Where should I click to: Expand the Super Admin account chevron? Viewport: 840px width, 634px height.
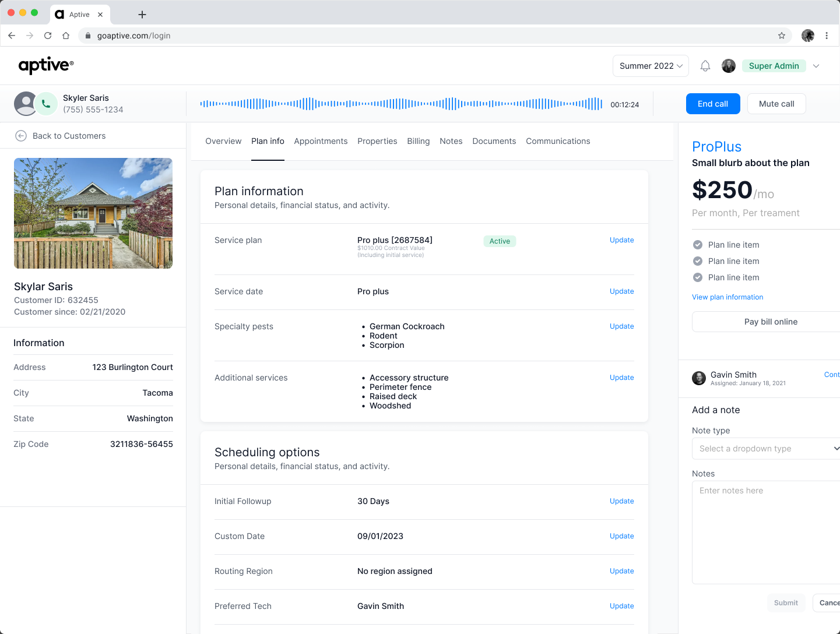coord(816,66)
